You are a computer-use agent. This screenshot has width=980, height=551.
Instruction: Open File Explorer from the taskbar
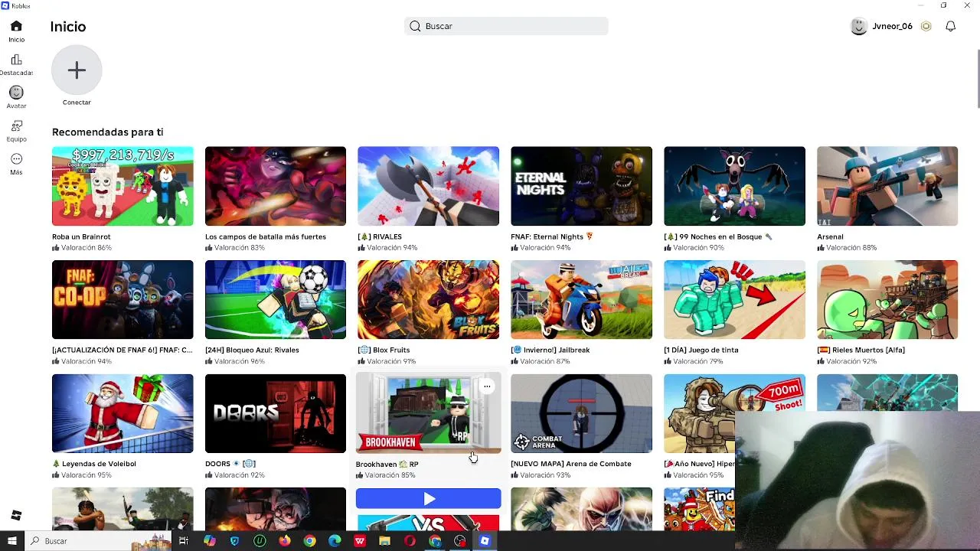point(384,541)
